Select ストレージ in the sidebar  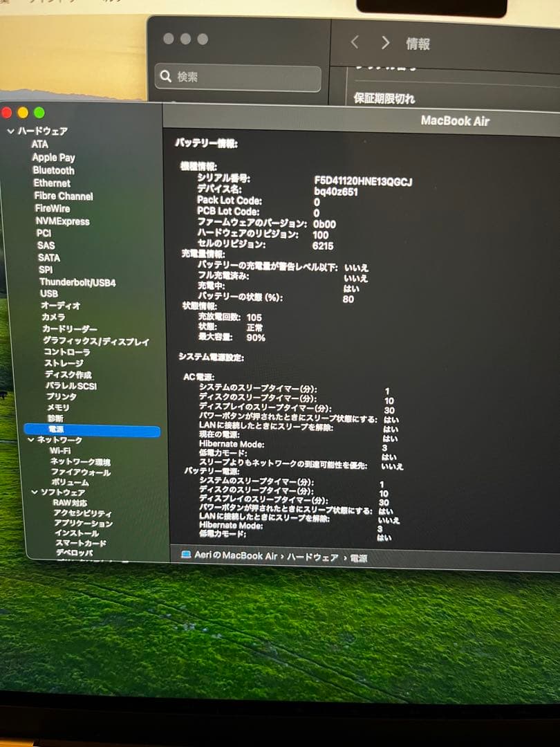[64, 363]
